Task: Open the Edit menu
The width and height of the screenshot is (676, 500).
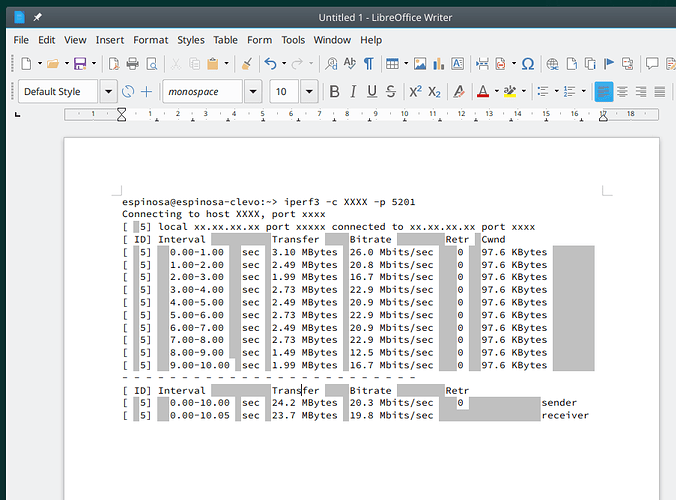Action: 47,40
